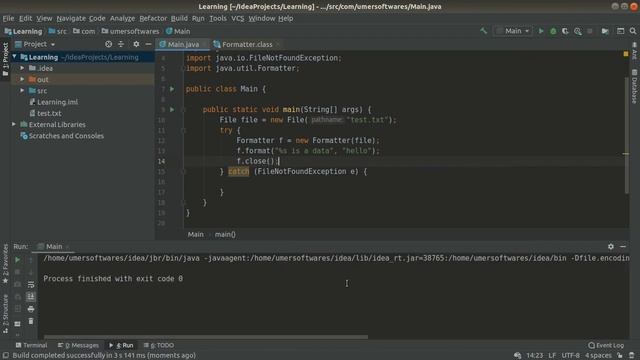Open the Main run configuration dropdown
Viewport: 640px width, 360px height.
(x=513, y=31)
